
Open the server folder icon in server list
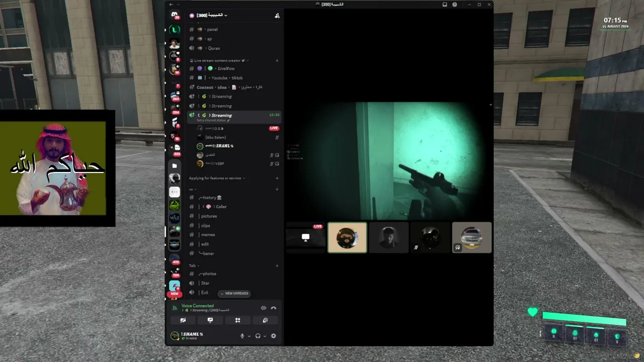[x=175, y=165]
